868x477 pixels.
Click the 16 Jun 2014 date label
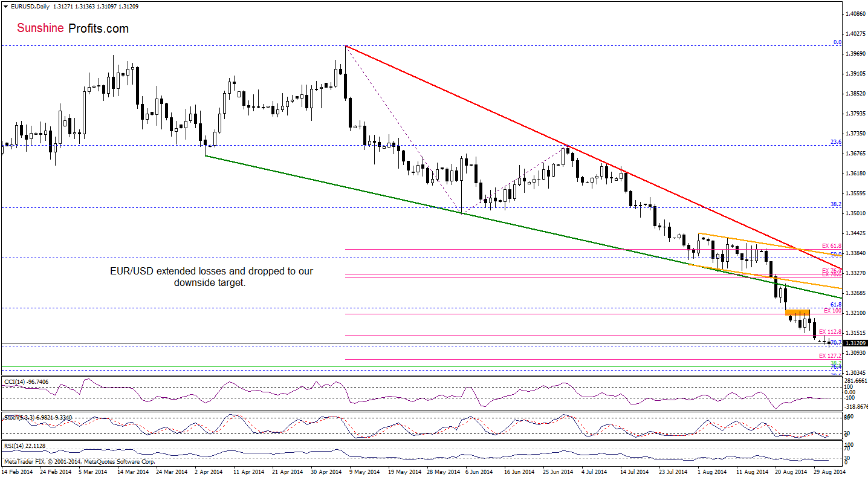tap(520, 472)
